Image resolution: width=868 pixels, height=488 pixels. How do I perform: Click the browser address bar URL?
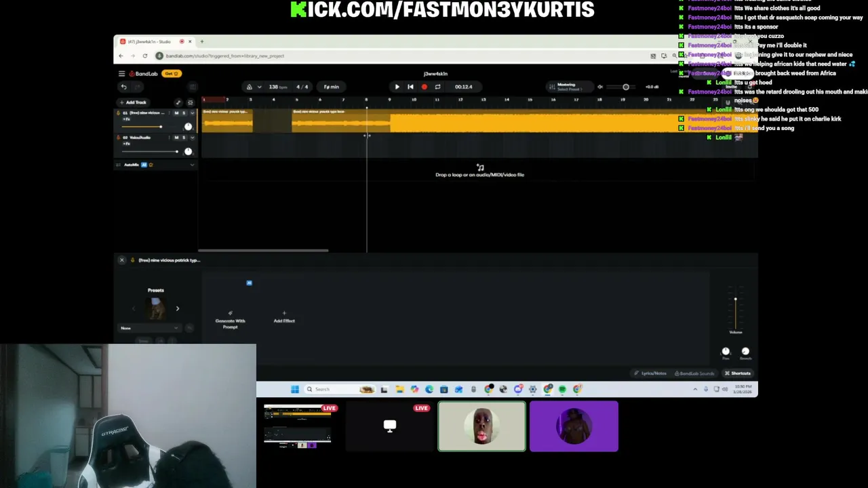tap(225, 56)
